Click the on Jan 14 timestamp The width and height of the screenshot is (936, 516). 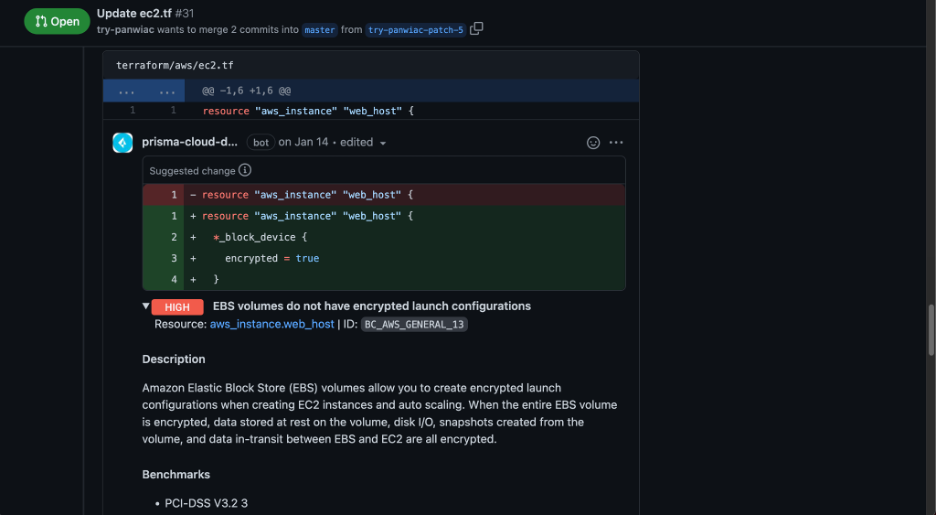click(303, 142)
